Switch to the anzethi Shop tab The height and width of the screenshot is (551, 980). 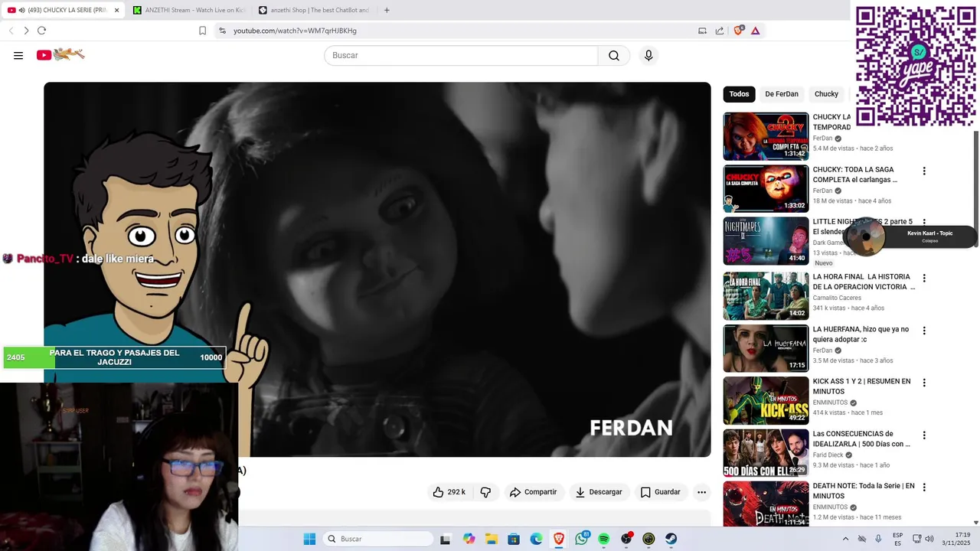(x=314, y=10)
